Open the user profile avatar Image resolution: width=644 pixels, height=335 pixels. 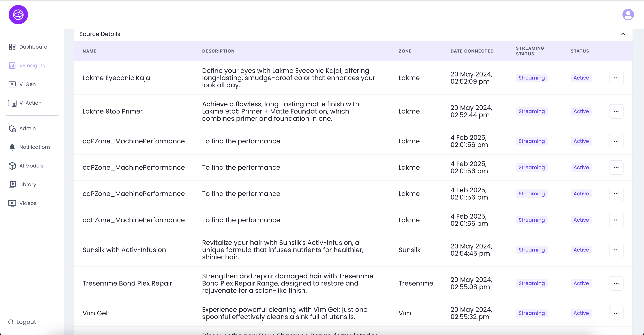(628, 15)
